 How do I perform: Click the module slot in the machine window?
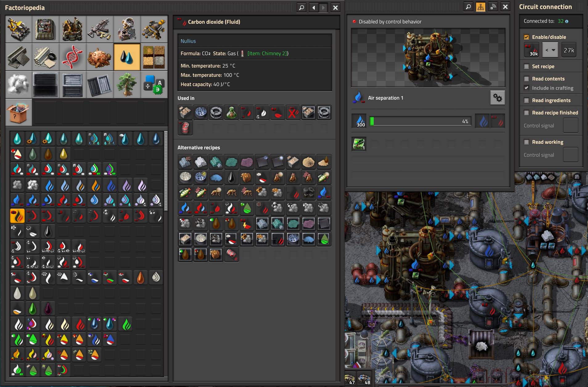click(359, 144)
